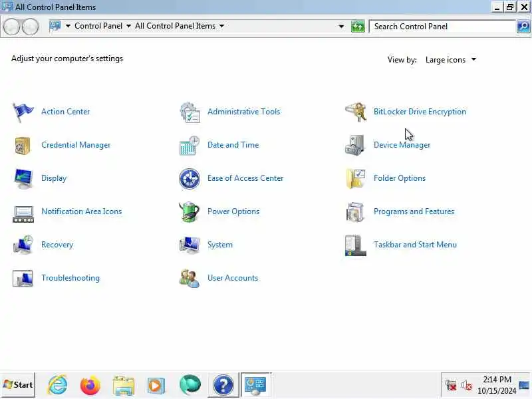Open the User Accounts people icon
Image resolution: width=532 pixels, height=399 pixels.
click(190, 278)
